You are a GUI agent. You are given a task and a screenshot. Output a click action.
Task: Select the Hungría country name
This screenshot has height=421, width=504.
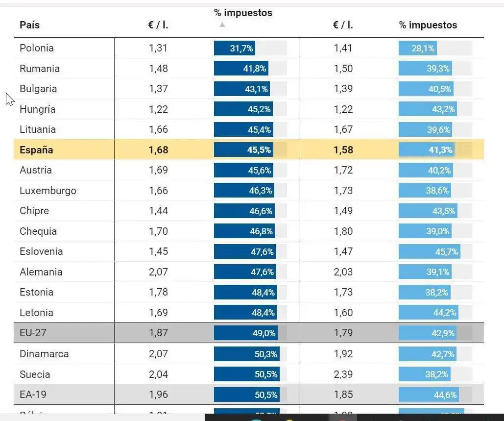[37, 109]
